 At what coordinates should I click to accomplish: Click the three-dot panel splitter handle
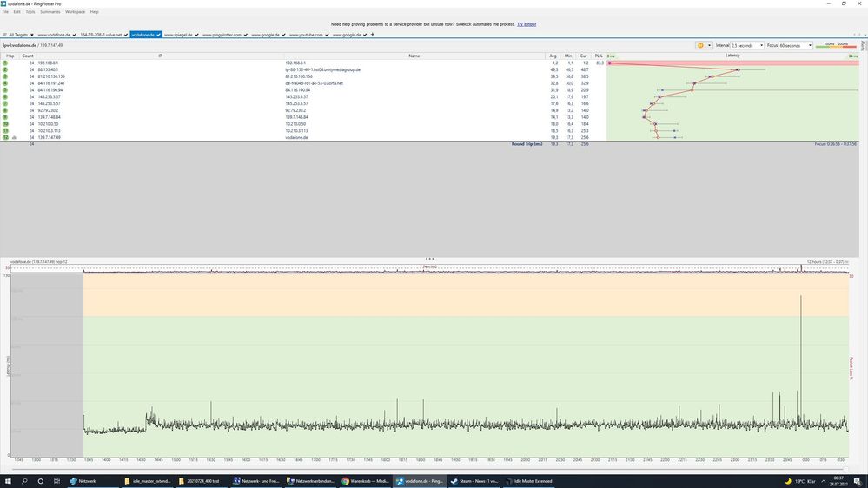429,259
